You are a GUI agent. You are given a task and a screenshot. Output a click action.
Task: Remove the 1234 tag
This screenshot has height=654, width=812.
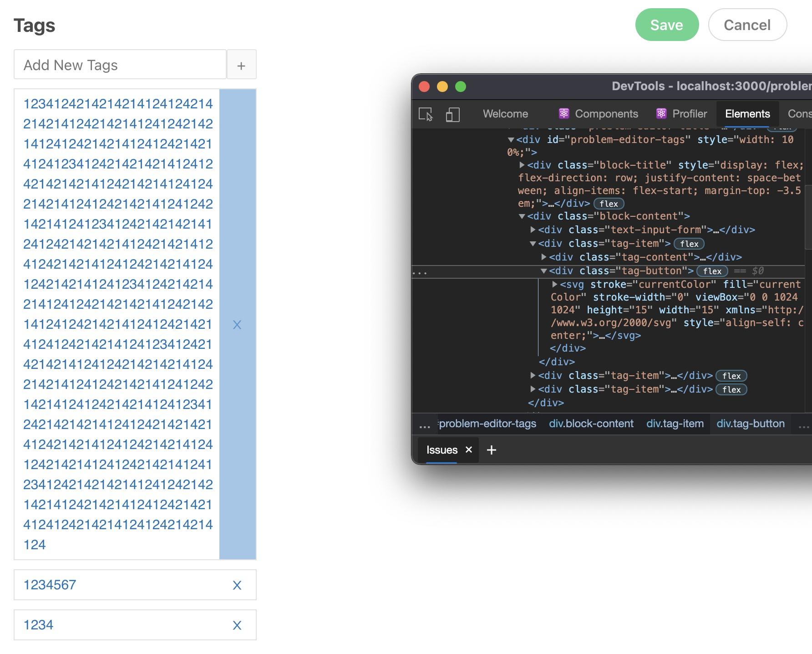[237, 625]
